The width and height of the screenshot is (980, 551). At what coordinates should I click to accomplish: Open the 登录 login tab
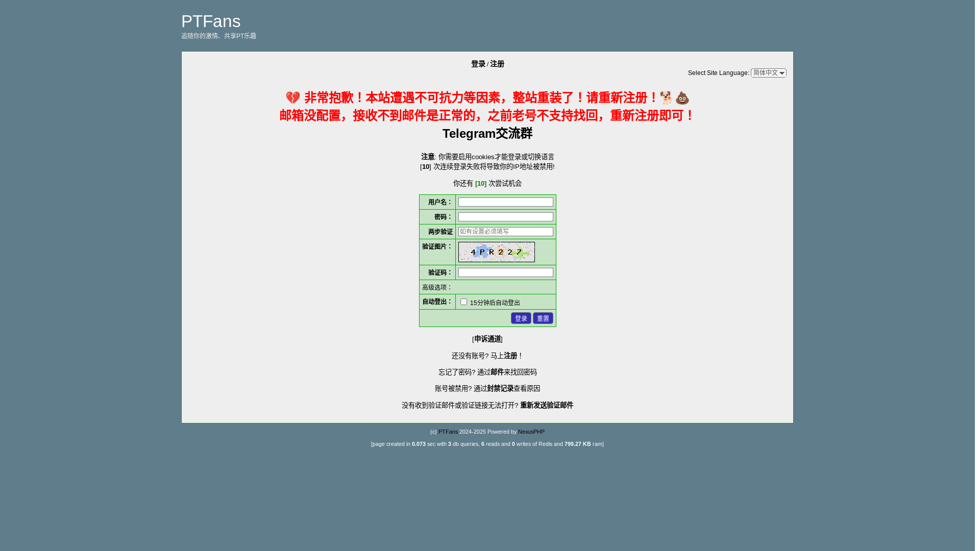click(x=478, y=64)
